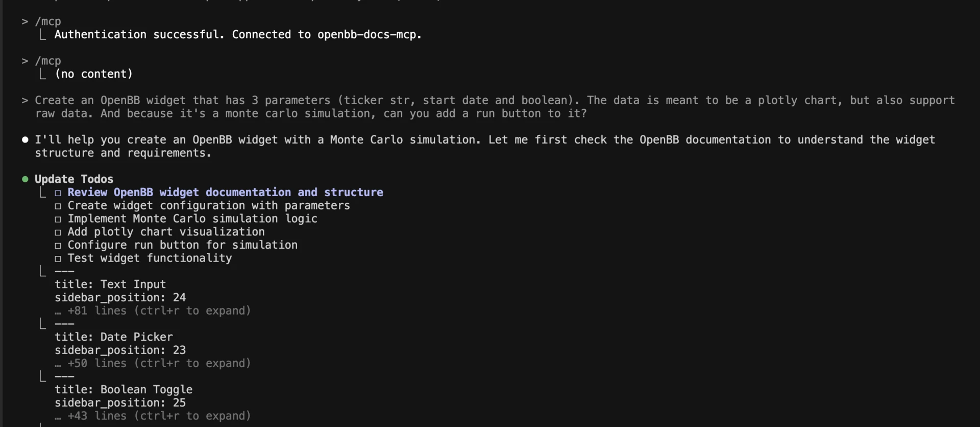980x427 pixels.
Task: Expand the '+81 lines' Text Input output
Action: [x=159, y=311]
